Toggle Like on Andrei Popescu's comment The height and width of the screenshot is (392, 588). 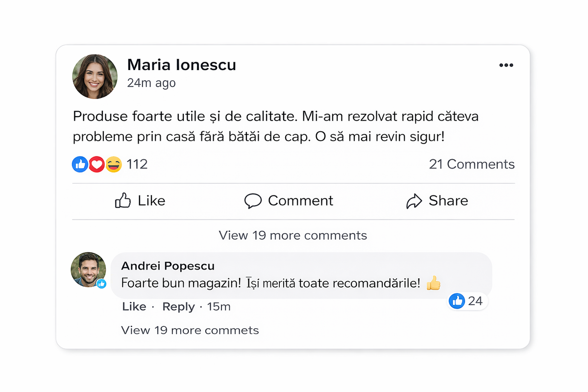(x=133, y=306)
